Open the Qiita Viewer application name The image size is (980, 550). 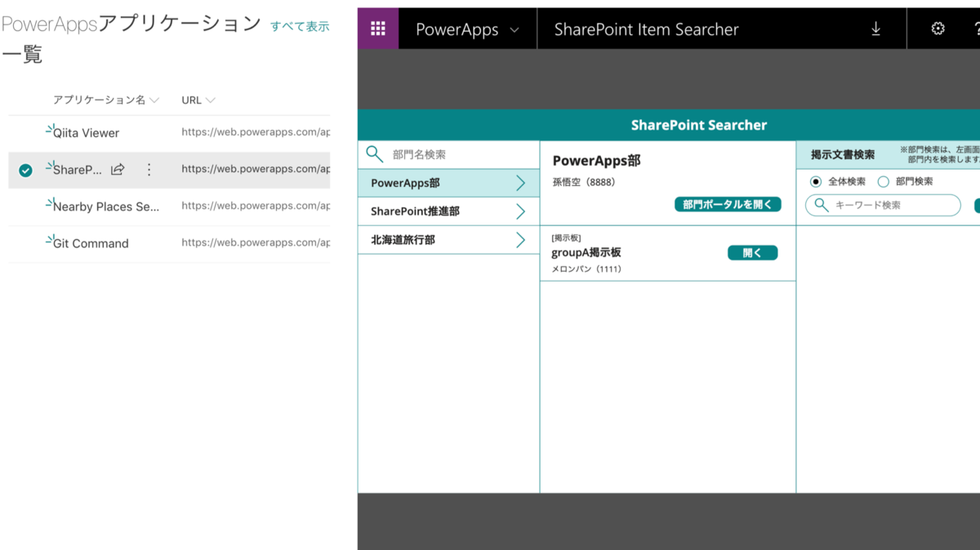tap(87, 133)
